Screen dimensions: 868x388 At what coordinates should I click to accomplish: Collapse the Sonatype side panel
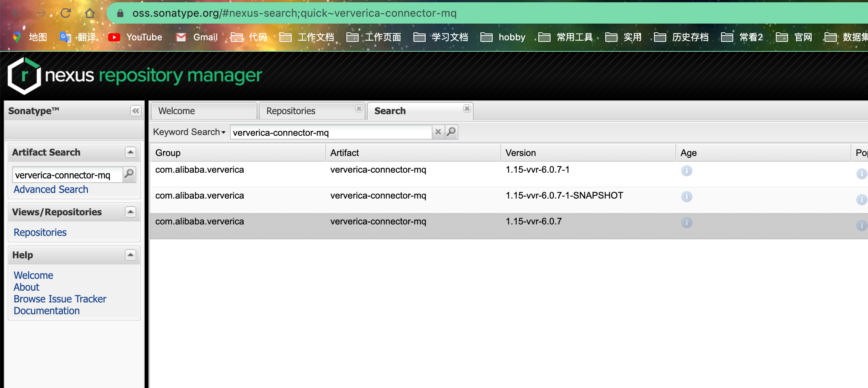(x=136, y=111)
